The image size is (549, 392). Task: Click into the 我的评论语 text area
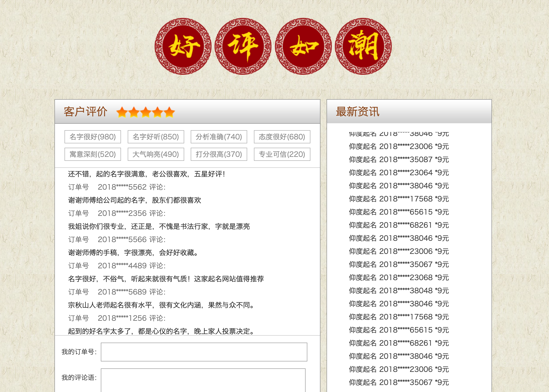pyautogui.click(x=203, y=380)
